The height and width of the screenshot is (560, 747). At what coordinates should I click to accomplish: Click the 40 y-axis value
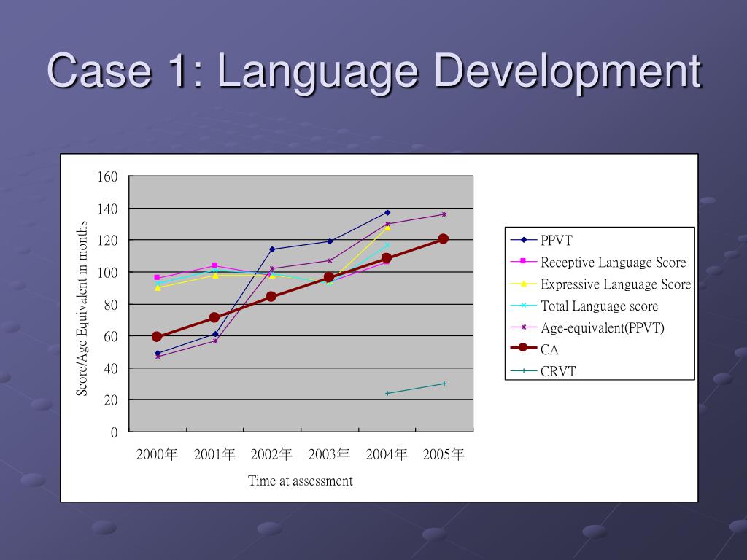point(111,368)
